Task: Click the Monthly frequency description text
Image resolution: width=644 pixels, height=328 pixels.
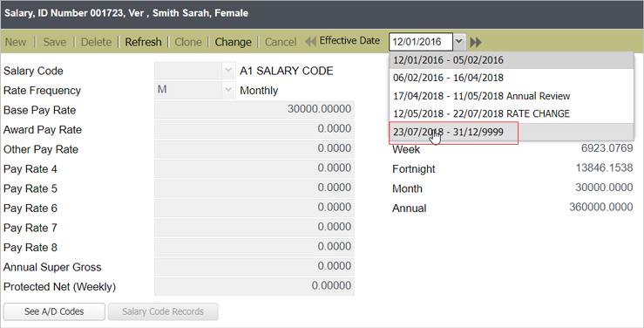Action: coord(259,91)
